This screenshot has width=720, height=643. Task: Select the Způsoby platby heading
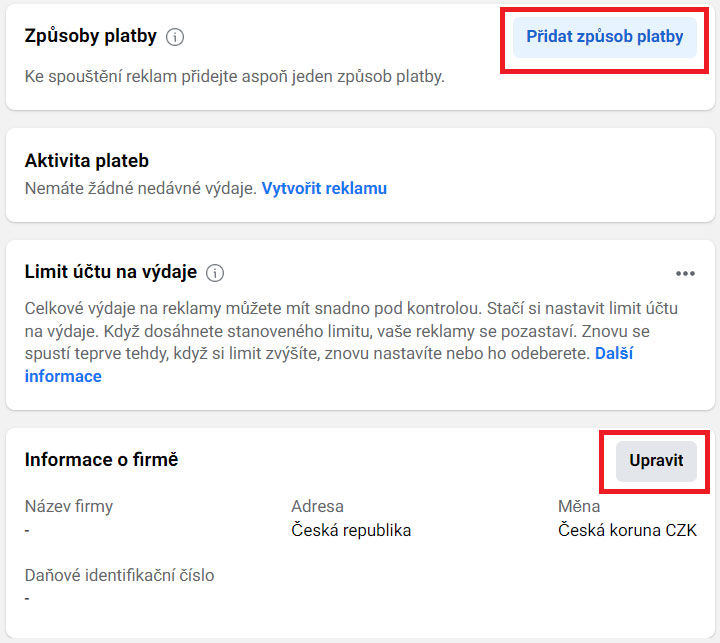pos(90,36)
